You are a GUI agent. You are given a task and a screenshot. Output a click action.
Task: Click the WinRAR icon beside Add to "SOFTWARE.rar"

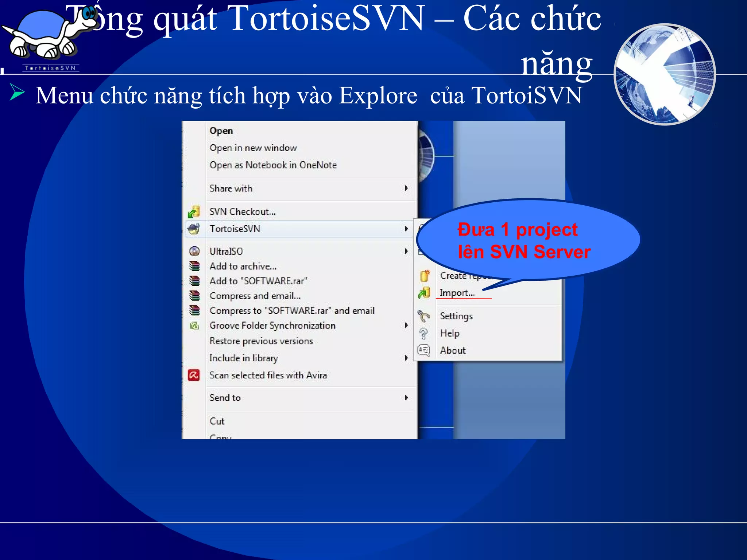point(194,281)
